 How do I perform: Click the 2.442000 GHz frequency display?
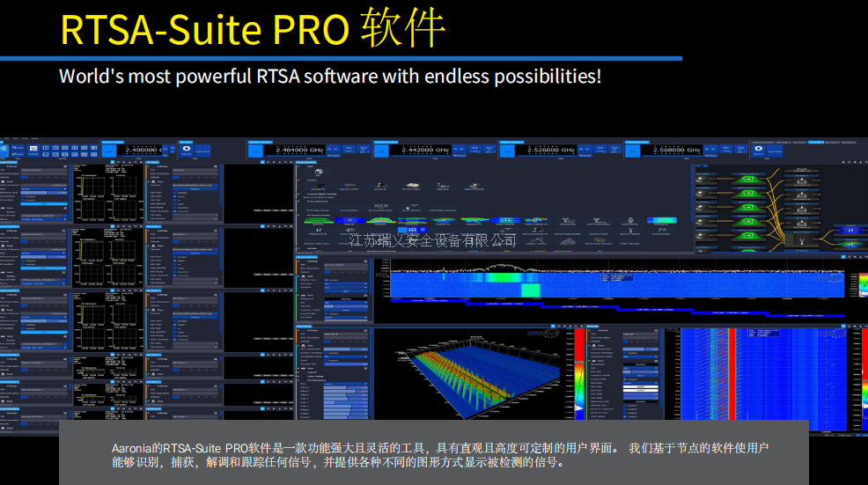pyautogui.click(x=420, y=150)
